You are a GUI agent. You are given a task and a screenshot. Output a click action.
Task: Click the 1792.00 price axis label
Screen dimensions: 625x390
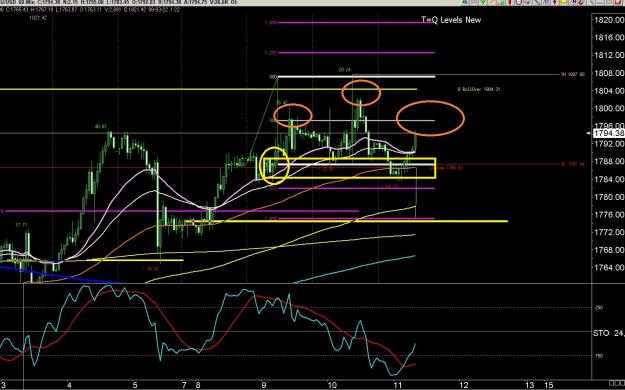(x=609, y=144)
